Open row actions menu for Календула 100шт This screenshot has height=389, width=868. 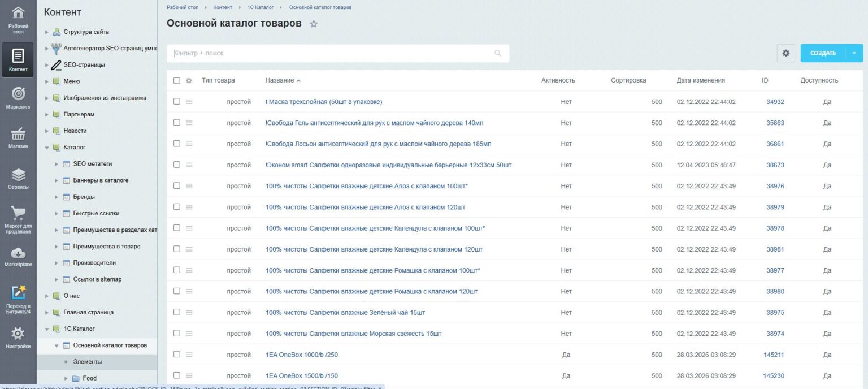[x=189, y=228]
